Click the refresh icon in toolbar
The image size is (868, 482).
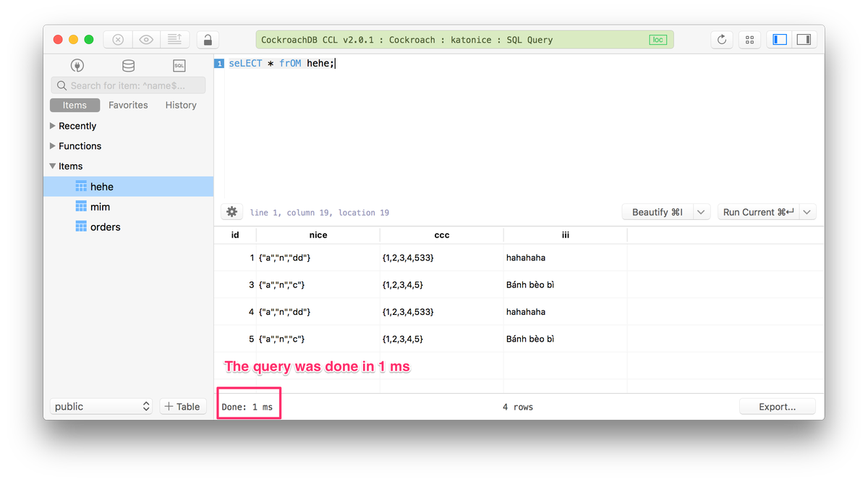(722, 40)
